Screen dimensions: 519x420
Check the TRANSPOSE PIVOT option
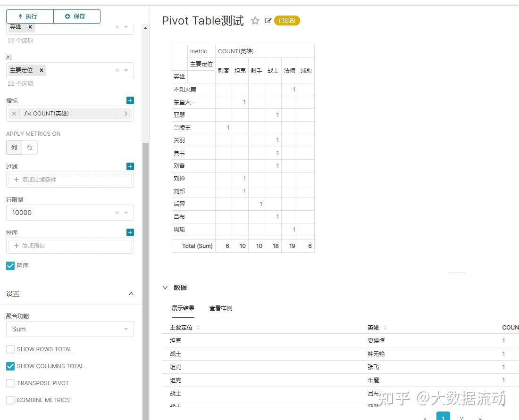coord(11,383)
